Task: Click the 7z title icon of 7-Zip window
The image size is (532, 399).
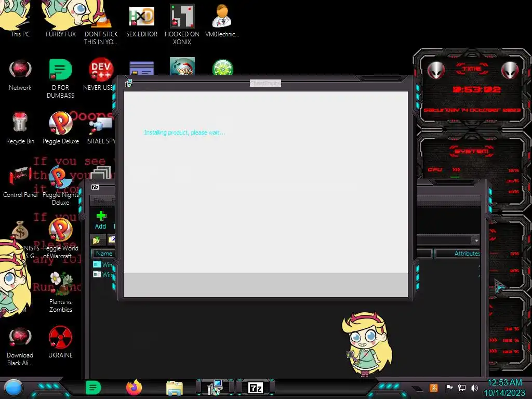Action: pos(95,187)
